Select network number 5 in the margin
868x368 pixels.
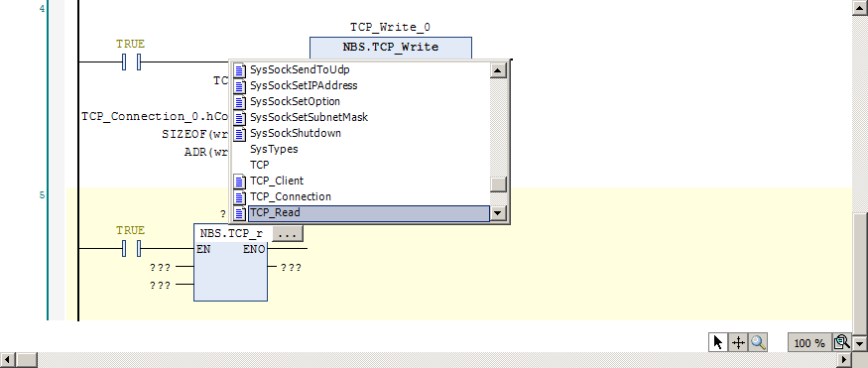(42, 194)
